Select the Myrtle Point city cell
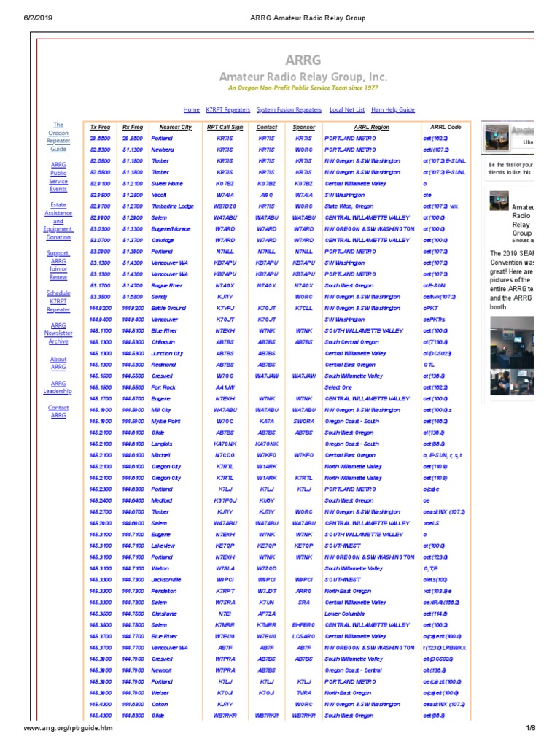 (166, 422)
